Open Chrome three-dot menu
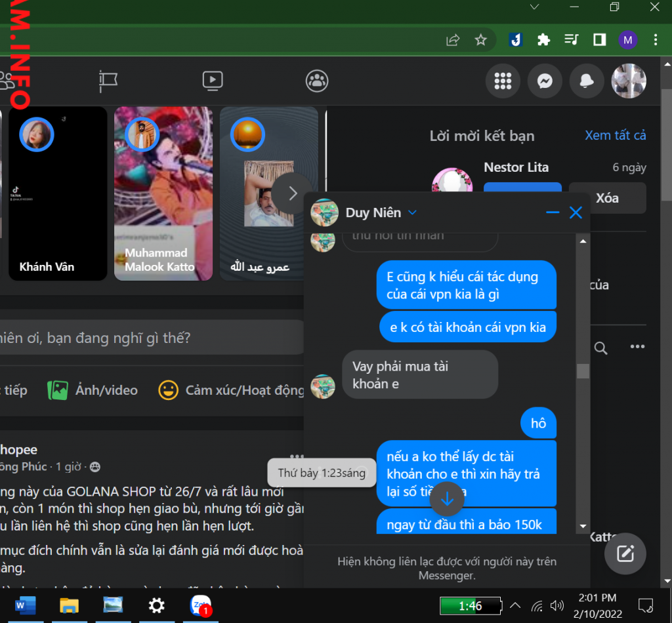Image resolution: width=672 pixels, height=623 pixels. [x=656, y=40]
